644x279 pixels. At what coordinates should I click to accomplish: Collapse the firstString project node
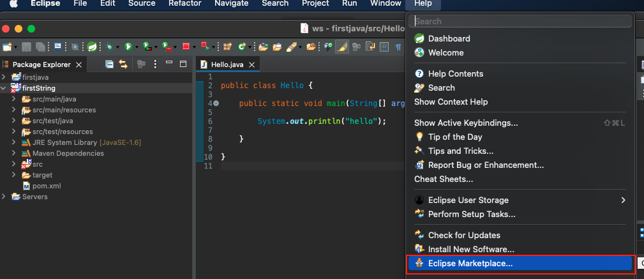coord(4,88)
